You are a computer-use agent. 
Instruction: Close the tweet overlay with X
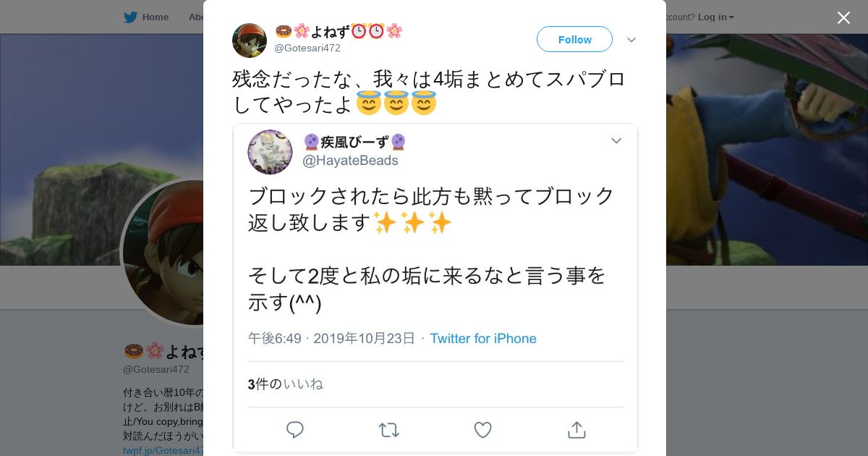[x=843, y=17]
